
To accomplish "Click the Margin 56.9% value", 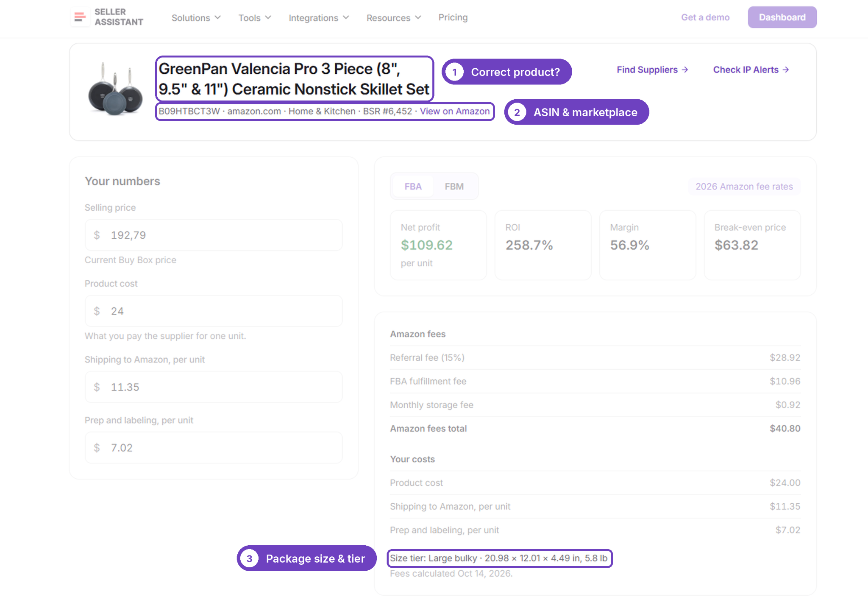I will point(629,245).
